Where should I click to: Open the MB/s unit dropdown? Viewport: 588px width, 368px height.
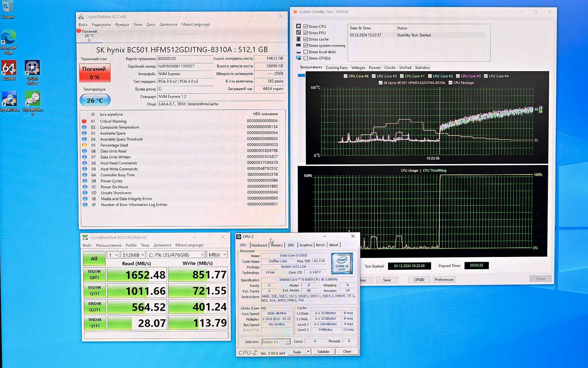click(217, 255)
